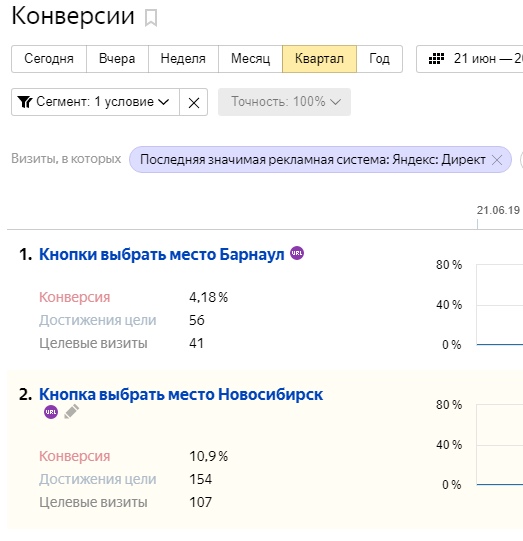Screen dimensions: 523x541
Task: Click the 4,18 % conversion value
Action: (x=208, y=297)
